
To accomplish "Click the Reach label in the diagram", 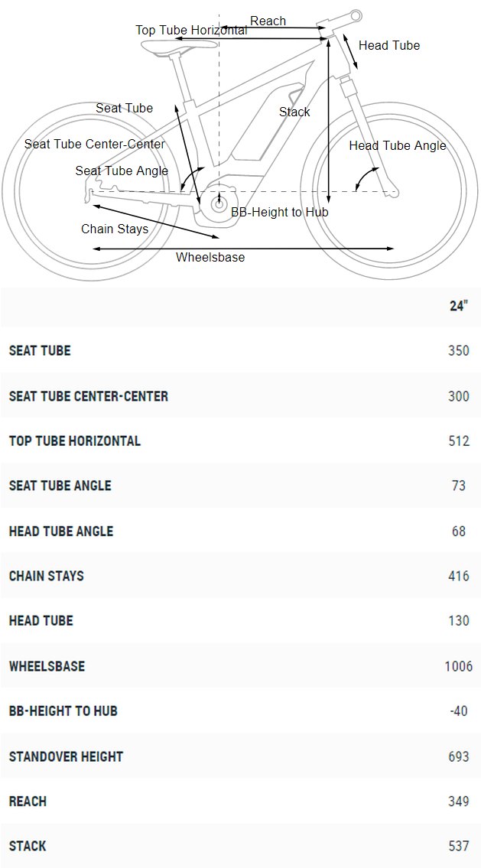I will point(268,21).
